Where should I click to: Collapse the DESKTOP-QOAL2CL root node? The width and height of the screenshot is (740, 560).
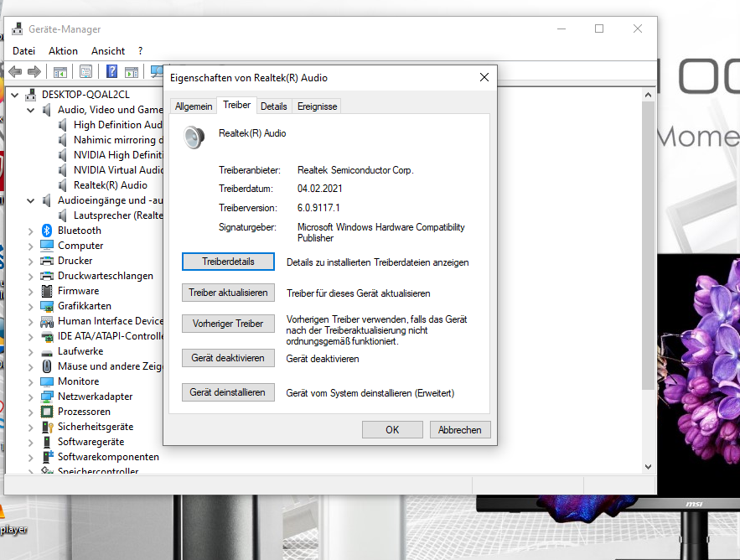(14, 95)
